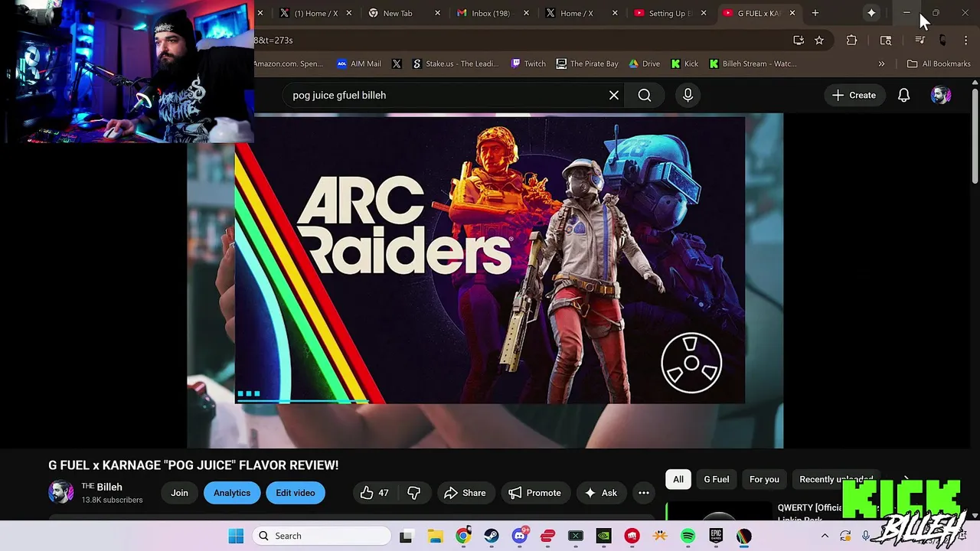Image resolution: width=980 pixels, height=551 pixels.
Task: Open Epic Games Launcher from the taskbar
Action: (x=716, y=536)
